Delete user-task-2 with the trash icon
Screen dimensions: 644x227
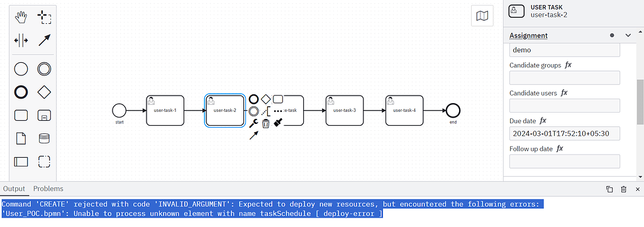click(266, 123)
